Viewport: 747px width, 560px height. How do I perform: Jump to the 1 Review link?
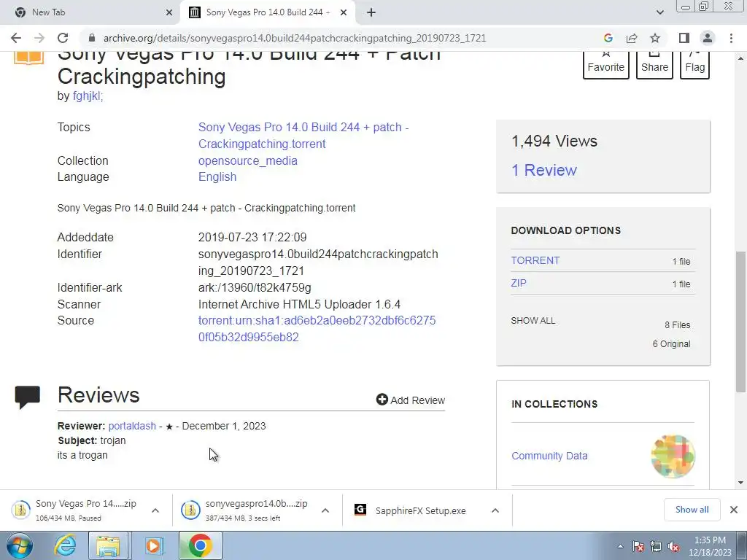click(544, 170)
